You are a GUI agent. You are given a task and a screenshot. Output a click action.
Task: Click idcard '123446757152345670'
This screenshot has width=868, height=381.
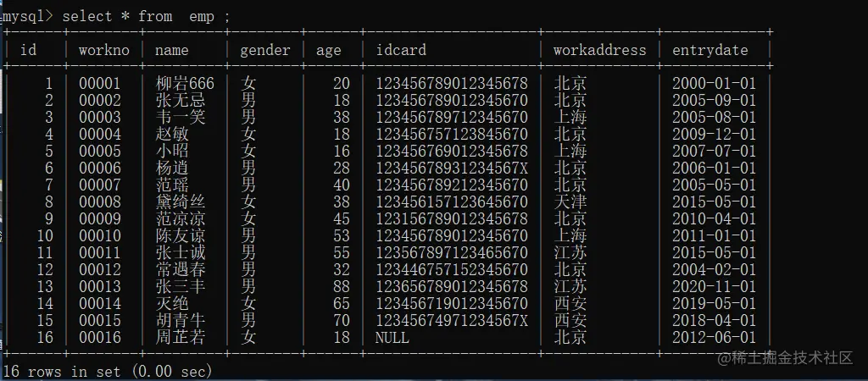452,270
